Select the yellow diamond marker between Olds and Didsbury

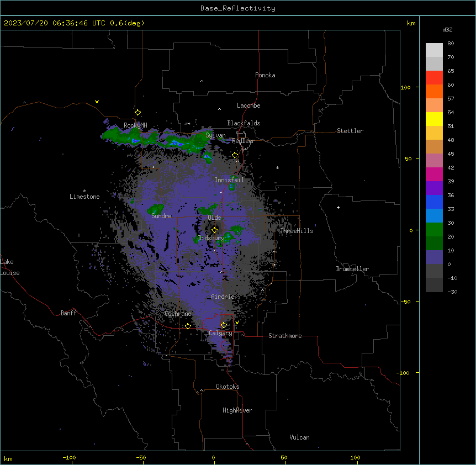click(x=214, y=230)
